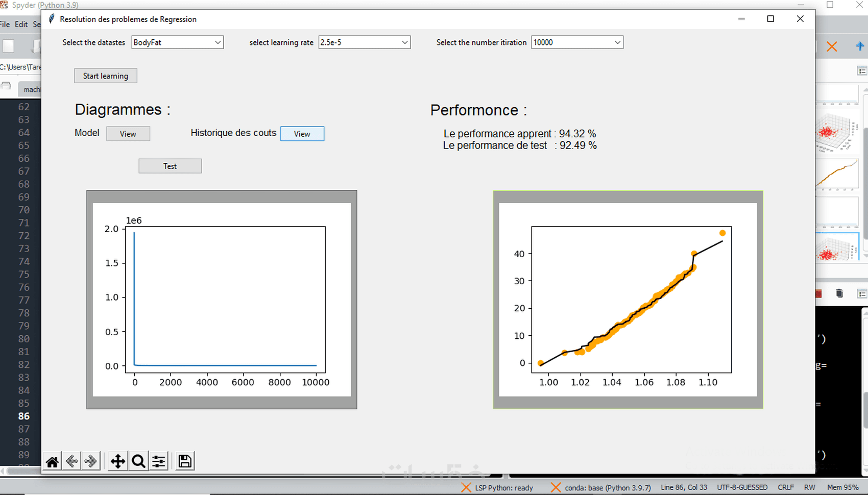Open the Configure subplots sliders tool

point(159,461)
